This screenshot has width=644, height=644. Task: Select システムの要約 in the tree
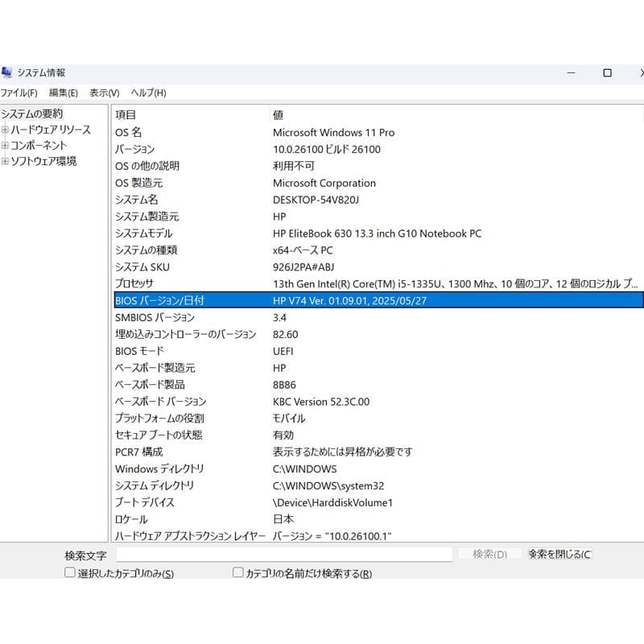(x=32, y=114)
